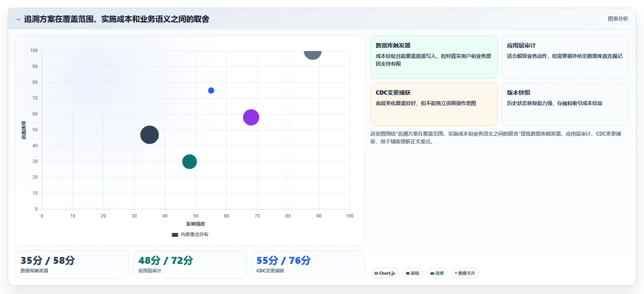This screenshot has height=294, width=644.
Task: Open the CDC变更捕获 info card
Action: pos(434,104)
